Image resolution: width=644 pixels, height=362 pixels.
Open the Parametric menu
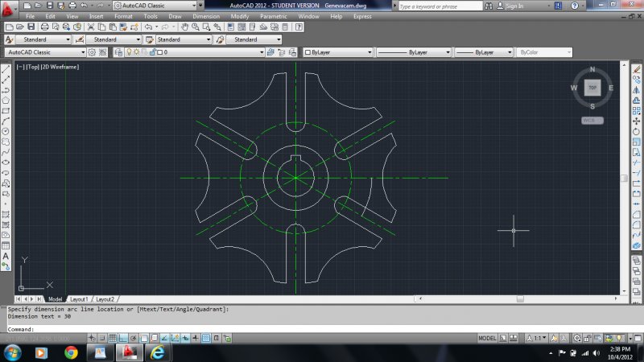[274, 16]
